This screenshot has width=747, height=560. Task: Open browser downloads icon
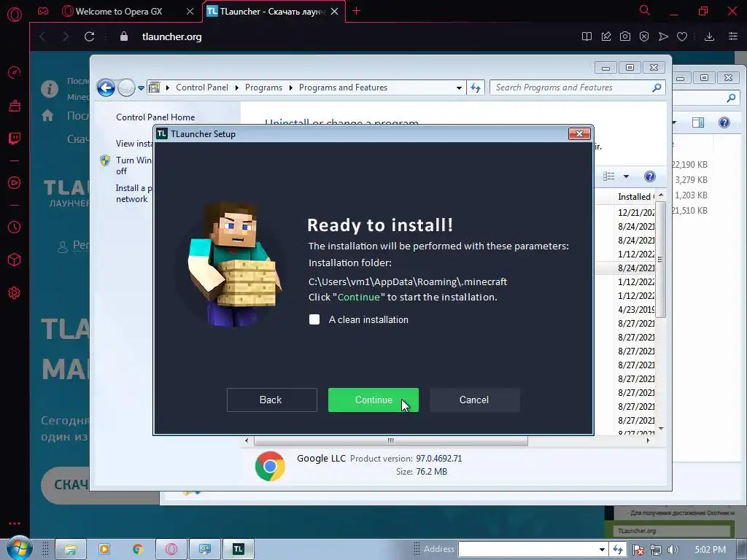[709, 36]
